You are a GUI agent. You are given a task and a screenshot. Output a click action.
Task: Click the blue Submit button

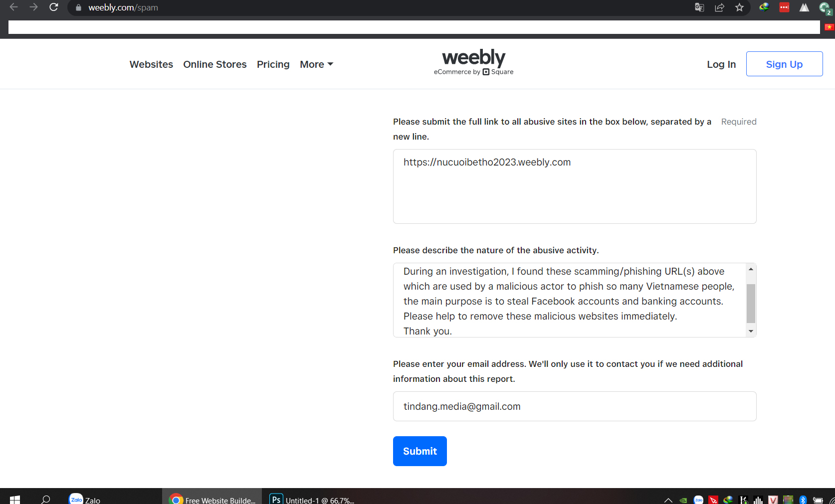pos(420,451)
